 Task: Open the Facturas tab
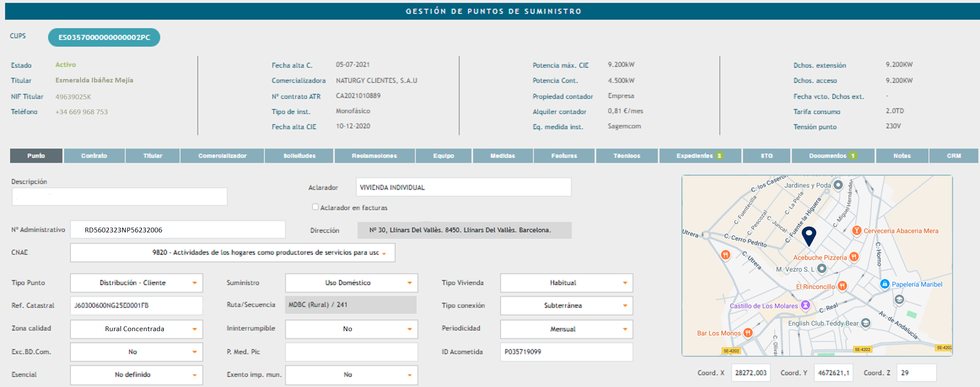[x=564, y=155]
